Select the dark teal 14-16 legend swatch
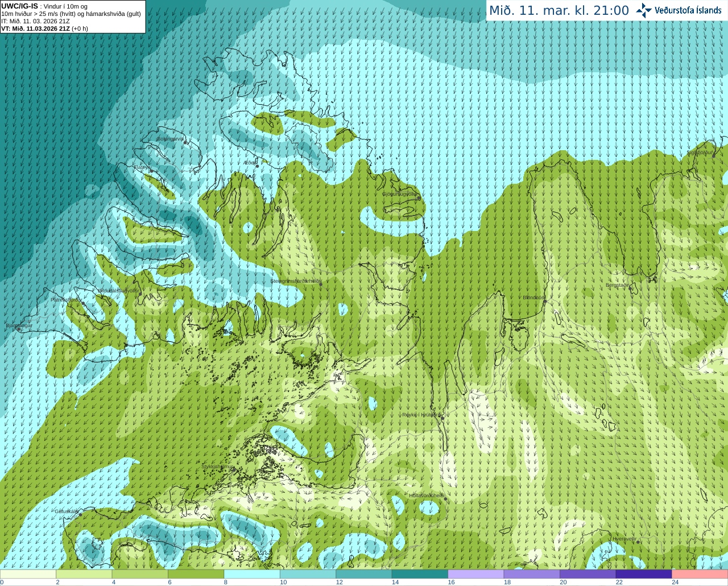 pyautogui.click(x=420, y=574)
